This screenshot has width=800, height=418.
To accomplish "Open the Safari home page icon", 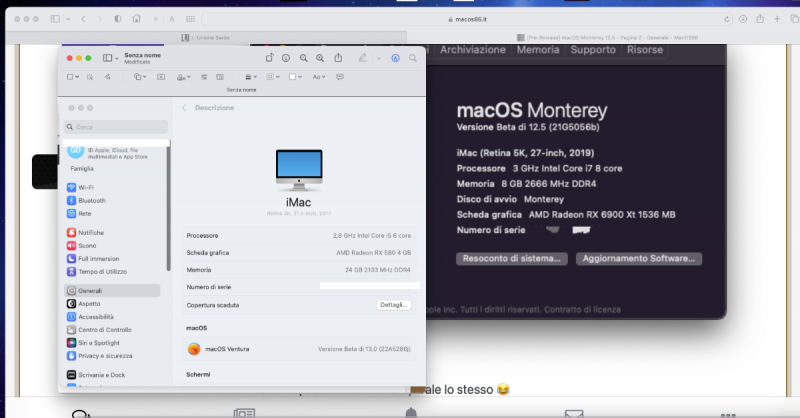I will [136, 18].
